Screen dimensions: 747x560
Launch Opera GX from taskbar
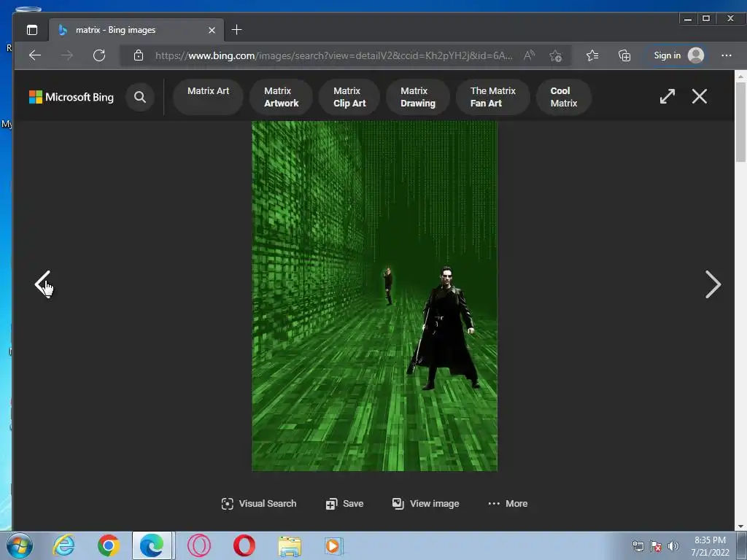(x=198, y=545)
